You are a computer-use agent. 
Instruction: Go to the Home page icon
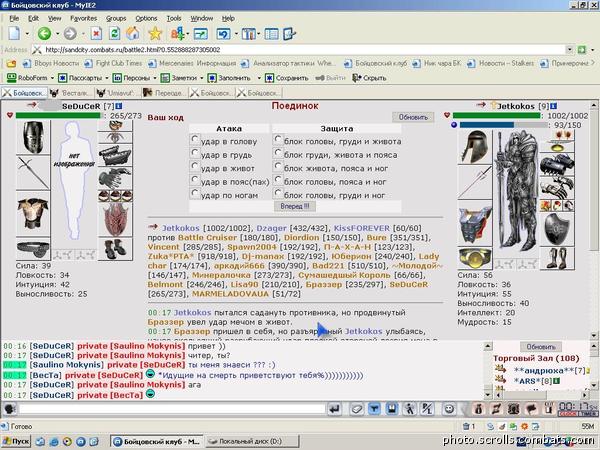[x=133, y=34]
